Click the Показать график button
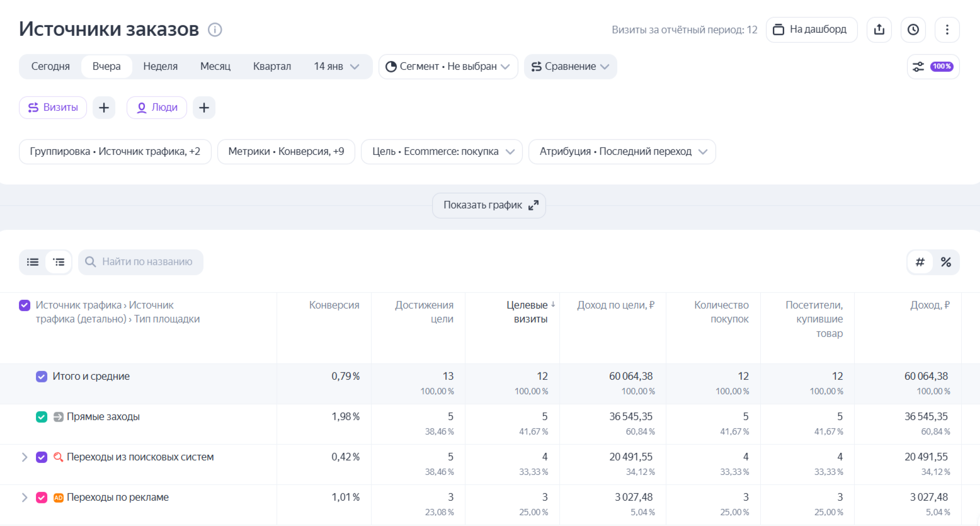980x526 pixels. [489, 205]
